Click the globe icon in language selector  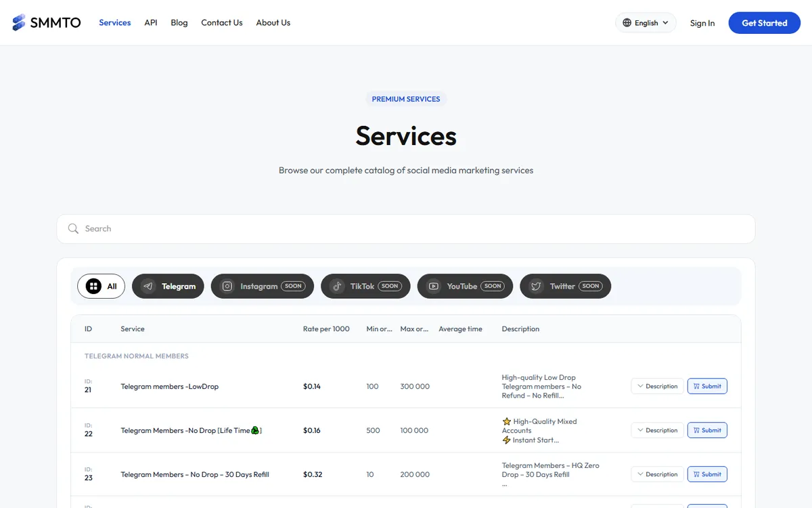pos(627,22)
